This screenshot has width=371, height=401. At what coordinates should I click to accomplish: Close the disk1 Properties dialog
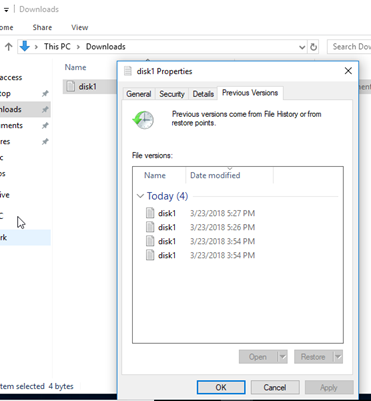click(348, 71)
